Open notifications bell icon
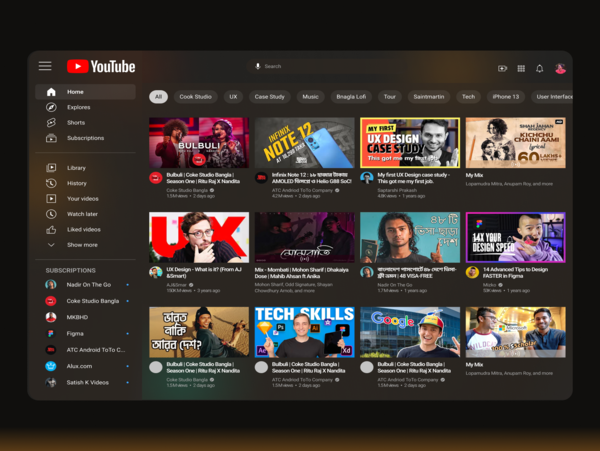 pos(540,68)
